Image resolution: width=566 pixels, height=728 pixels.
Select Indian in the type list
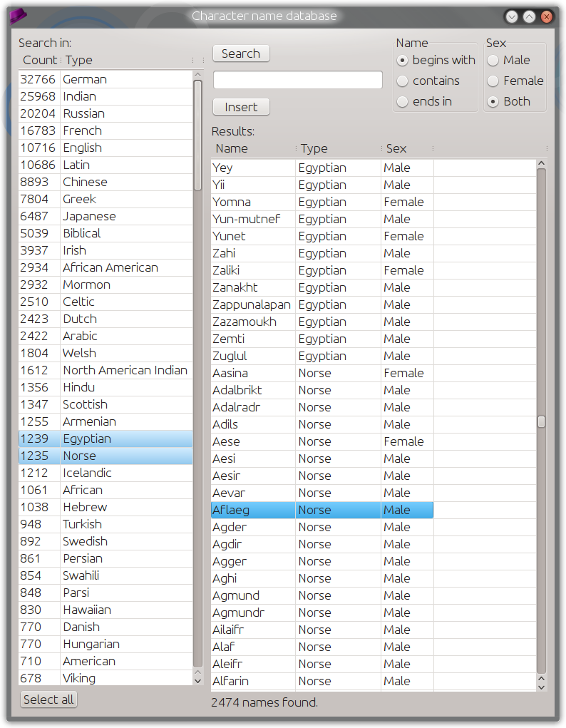[106, 96]
